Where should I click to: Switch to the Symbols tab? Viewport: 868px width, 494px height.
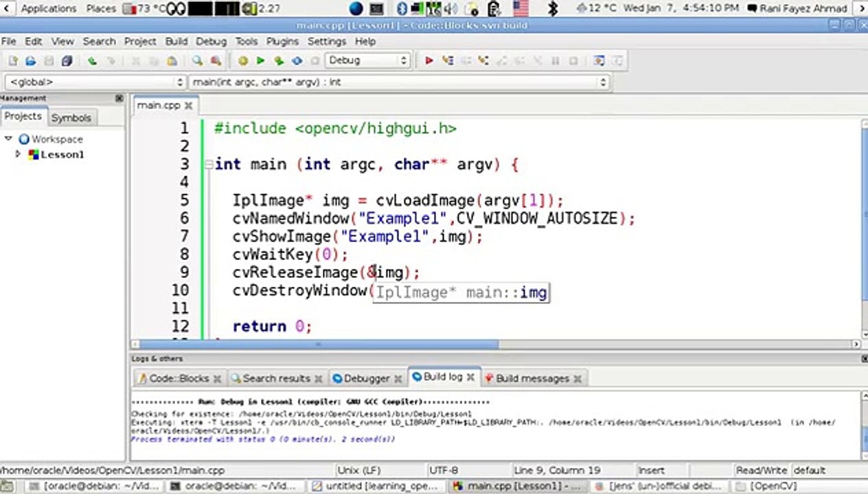coord(71,117)
